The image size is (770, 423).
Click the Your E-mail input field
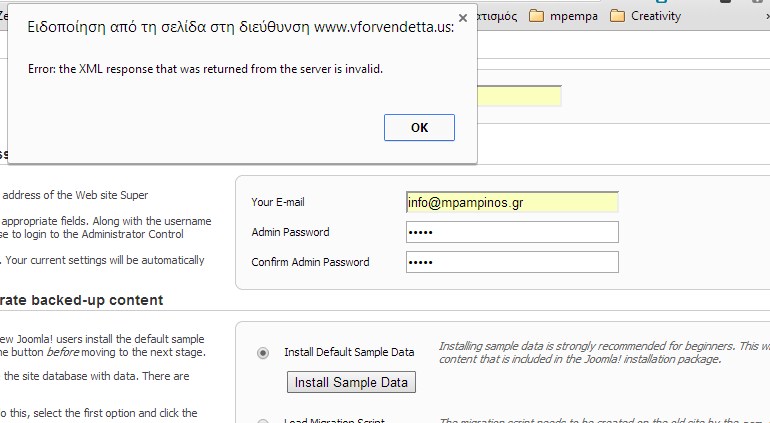[512, 202]
